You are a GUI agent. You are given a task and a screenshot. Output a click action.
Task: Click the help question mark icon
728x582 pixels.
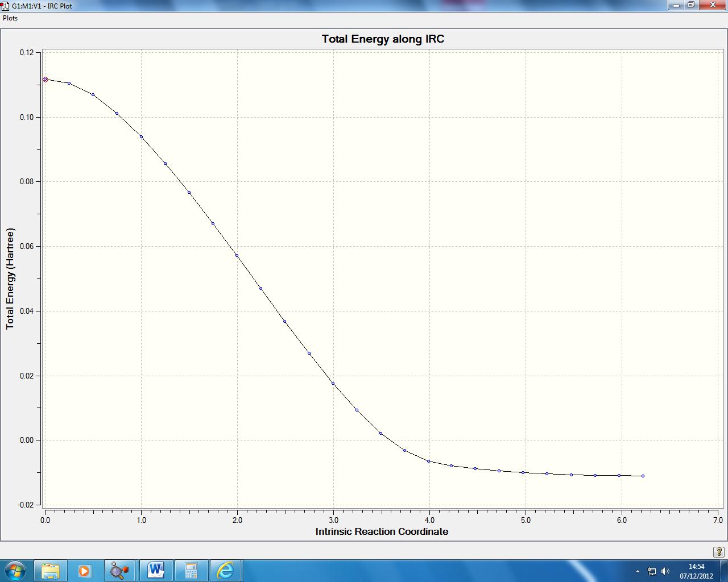point(718,551)
